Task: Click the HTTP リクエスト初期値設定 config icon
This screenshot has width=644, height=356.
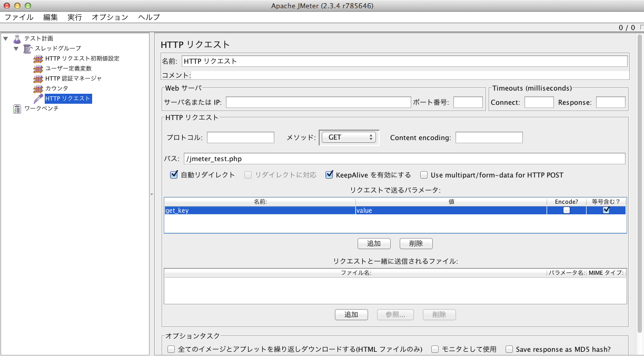Action: coord(38,58)
